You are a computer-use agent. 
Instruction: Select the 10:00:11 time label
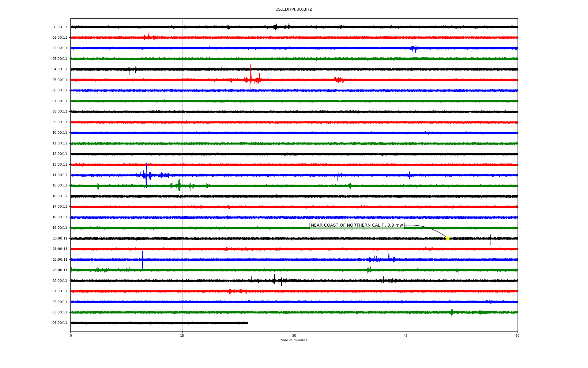[60, 133]
